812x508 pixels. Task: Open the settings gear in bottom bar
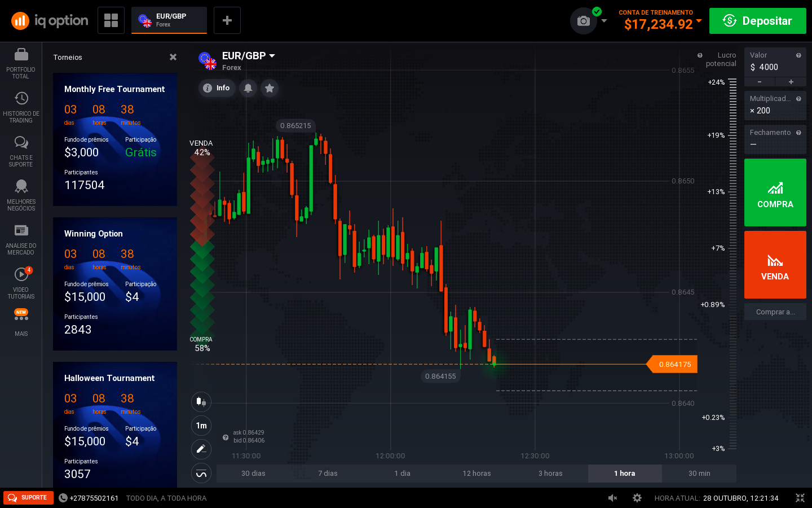click(637, 498)
